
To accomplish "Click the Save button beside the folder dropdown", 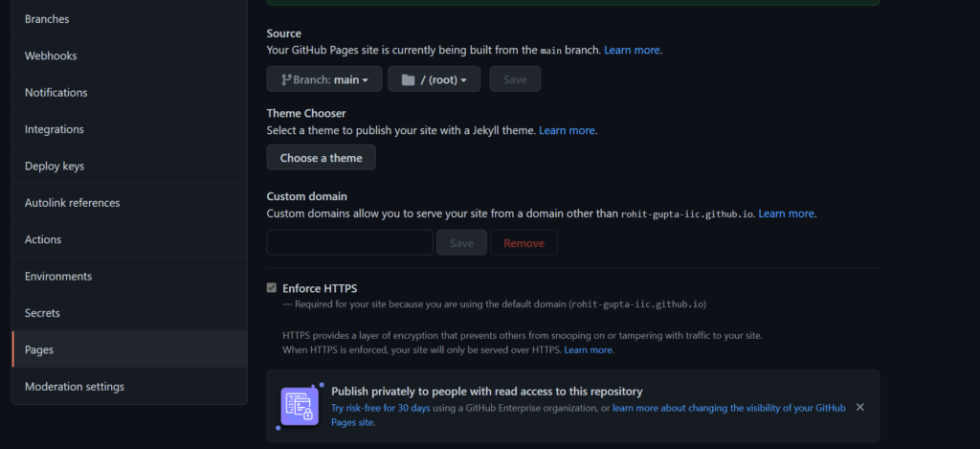I will click(x=515, y=79).
